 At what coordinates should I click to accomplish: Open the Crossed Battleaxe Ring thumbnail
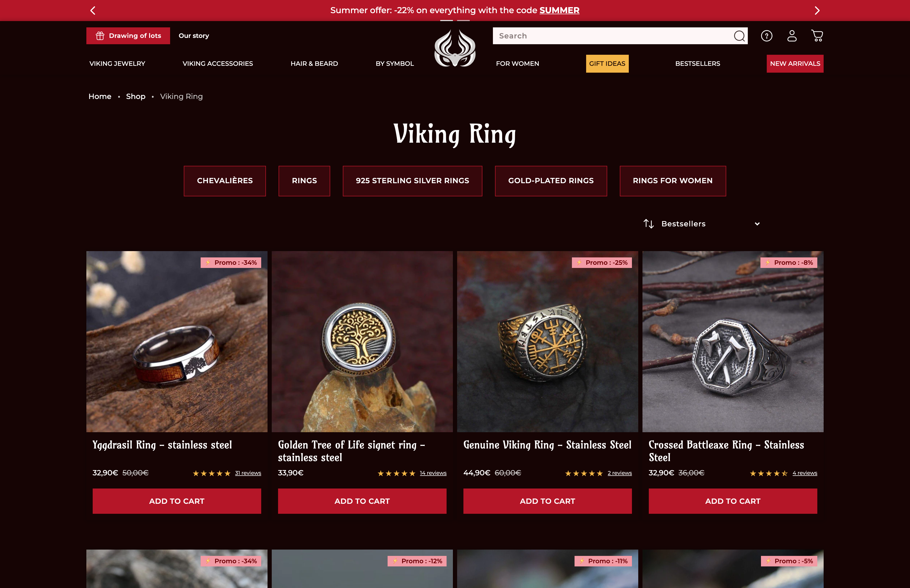click(733, 342)
